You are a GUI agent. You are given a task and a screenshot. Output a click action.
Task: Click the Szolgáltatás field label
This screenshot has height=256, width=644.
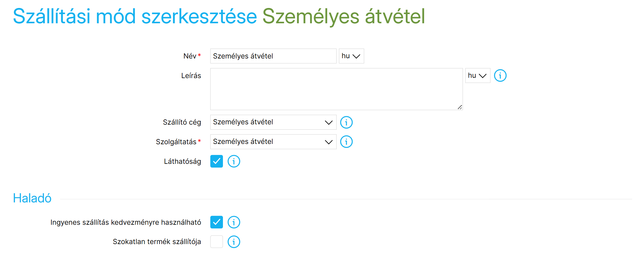176,142
